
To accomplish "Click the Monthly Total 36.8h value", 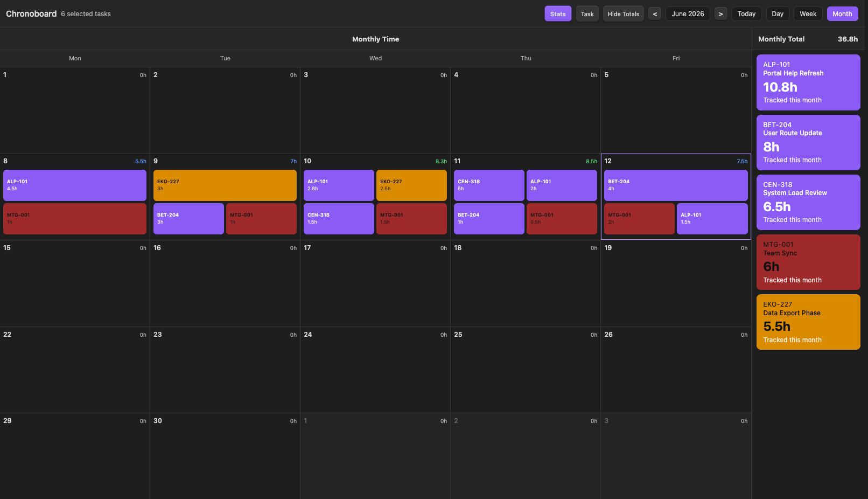I will pyautogui.click(x=848, y=39).
